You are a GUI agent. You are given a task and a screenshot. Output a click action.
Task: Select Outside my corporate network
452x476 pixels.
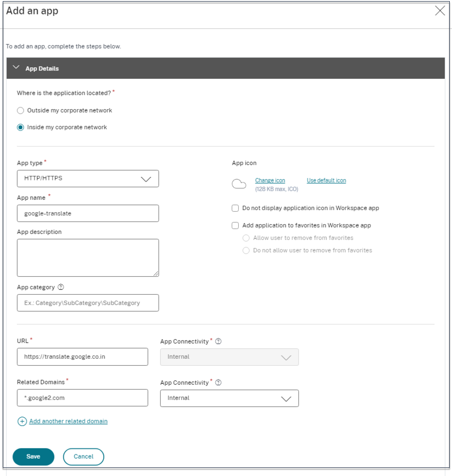coord(20,110)
